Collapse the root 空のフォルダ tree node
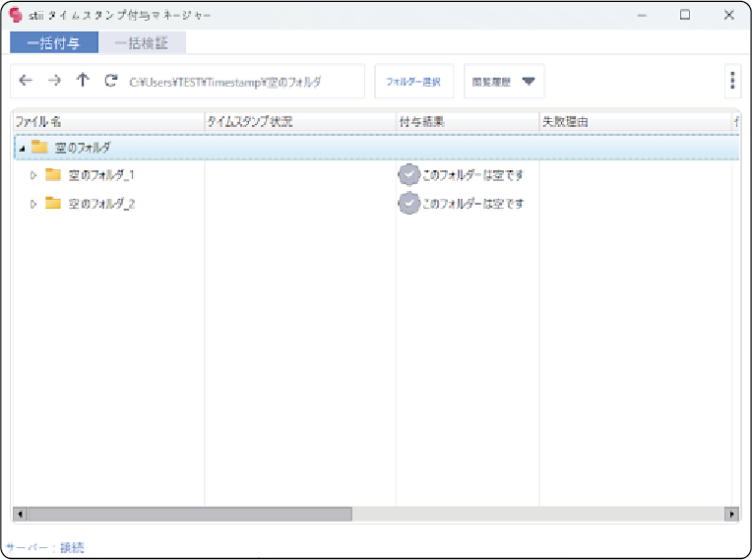 point(22,148)
